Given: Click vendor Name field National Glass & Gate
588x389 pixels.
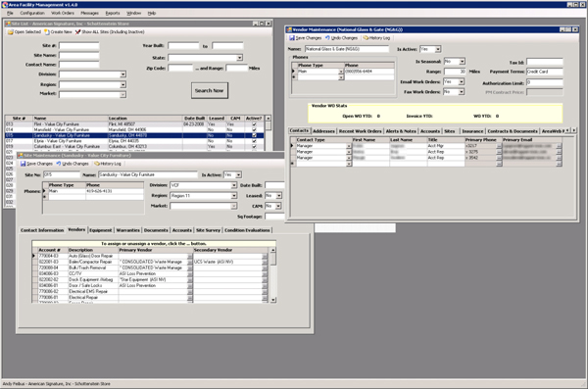Looking at the screenshot, I should click(x=347, y=49).
